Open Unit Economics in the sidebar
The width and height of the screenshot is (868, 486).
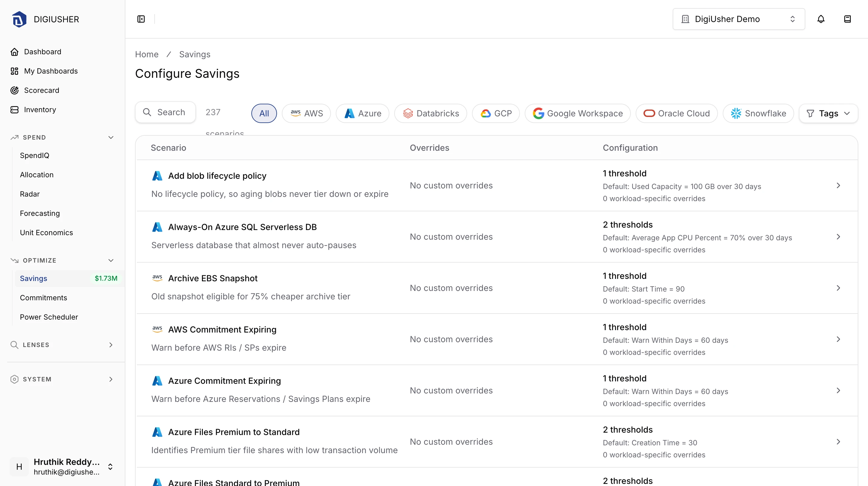point(46,233)
